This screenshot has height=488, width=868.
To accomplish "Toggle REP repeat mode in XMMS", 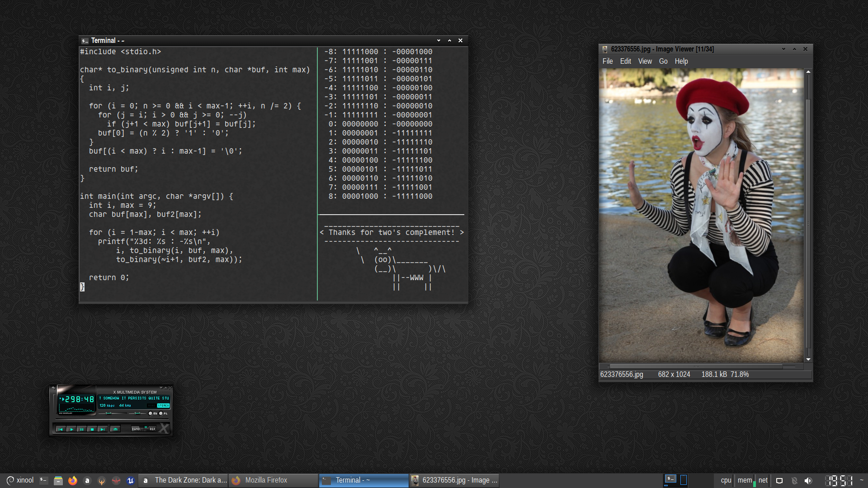I will click(x=151, y=429).
